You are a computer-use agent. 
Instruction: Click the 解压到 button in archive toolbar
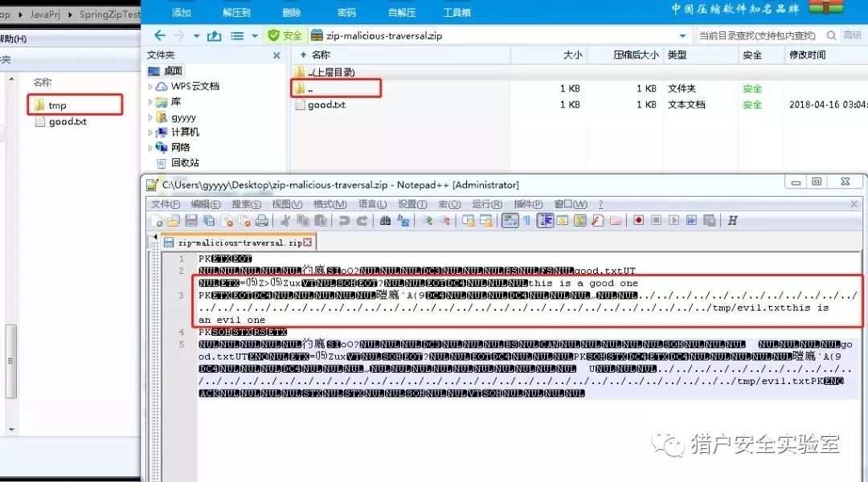(x=236, y=13)
